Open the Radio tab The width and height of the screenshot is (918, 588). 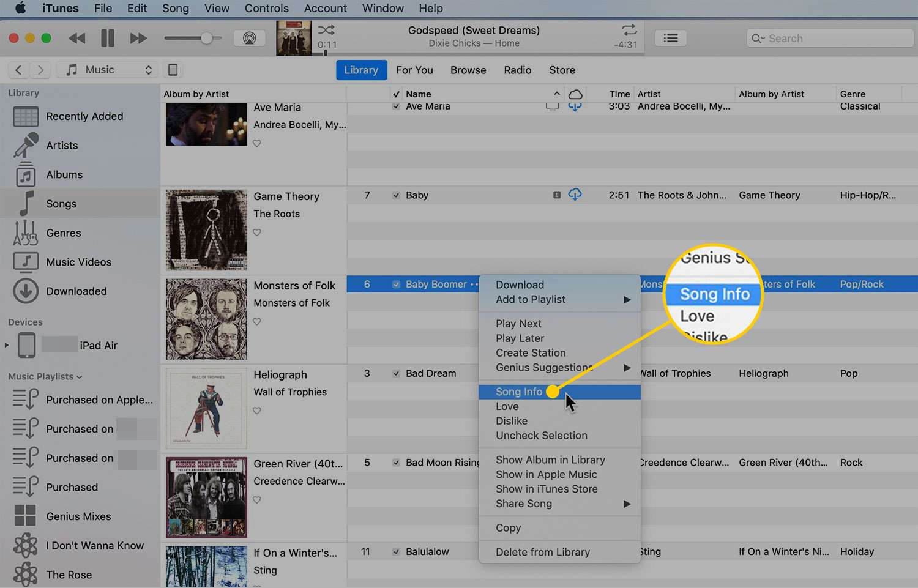click(518, 70)
